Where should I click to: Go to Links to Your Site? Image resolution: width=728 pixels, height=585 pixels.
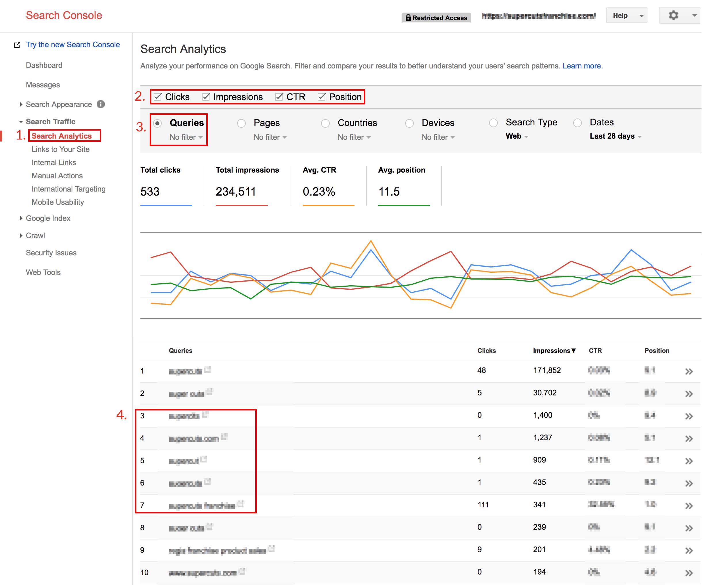[60, 149]
